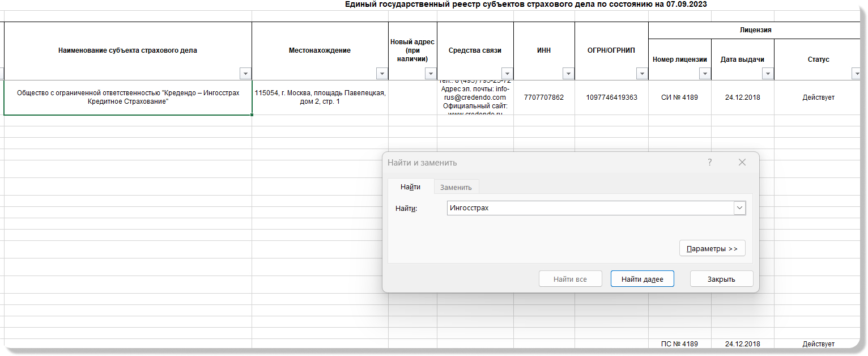Expand search options with Параметры >> button
Image resolution: width=868 pixels, height=356 pixels.
coord(712,248)
